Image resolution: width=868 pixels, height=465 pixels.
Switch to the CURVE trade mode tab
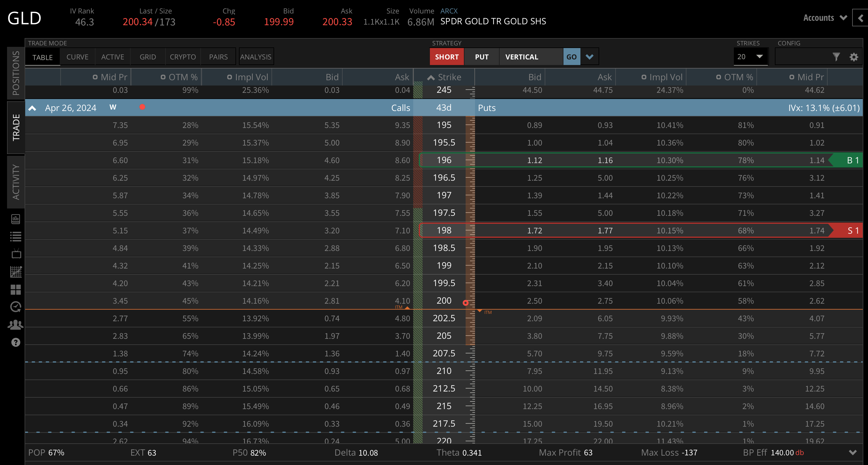coord(77,57)
